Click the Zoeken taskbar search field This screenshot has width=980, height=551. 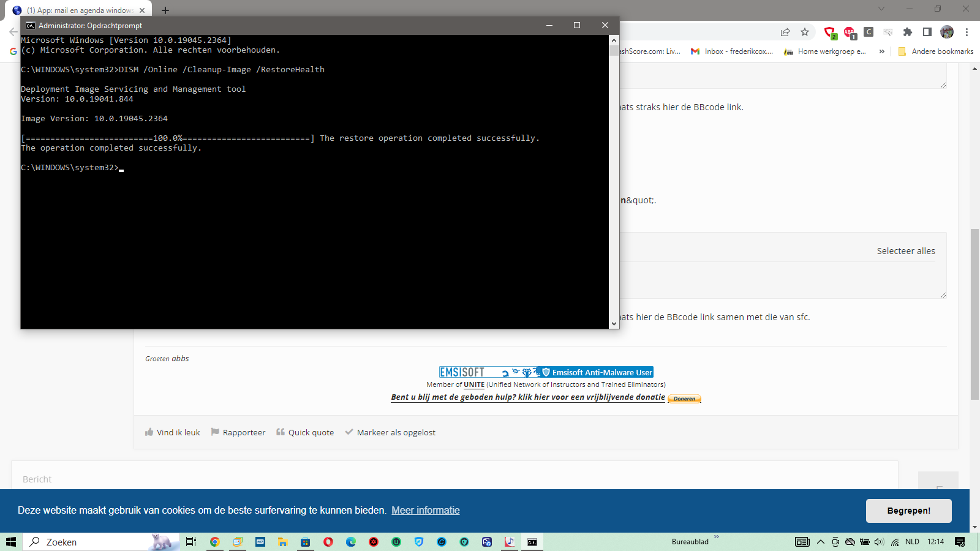pos(101,542)
